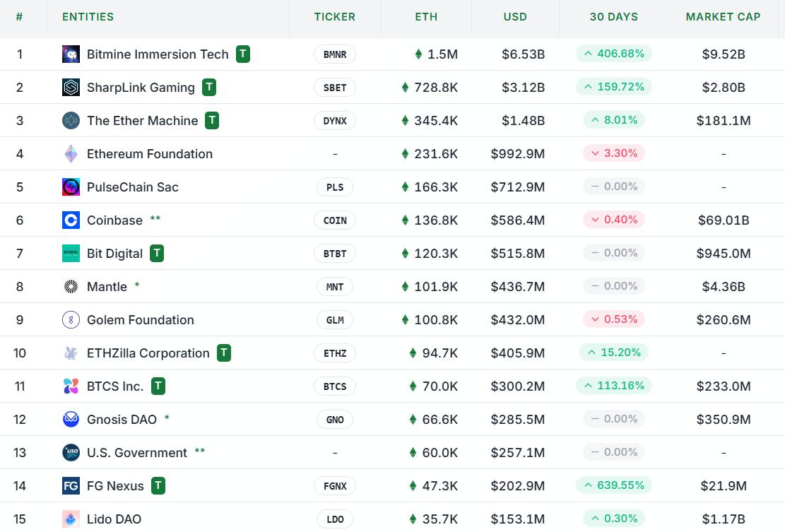Click the Coinbase logo icon
Viewport: 785px width, 532px height.
(71, 220)
